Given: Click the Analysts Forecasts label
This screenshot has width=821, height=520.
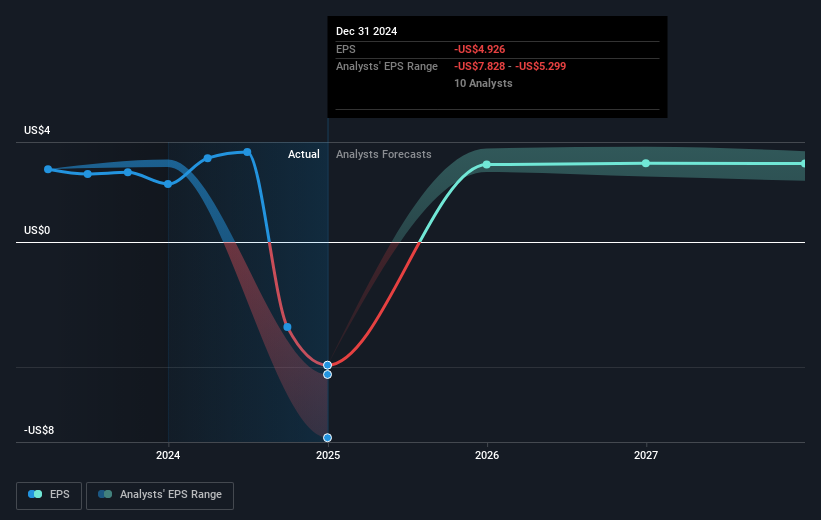Looking at the screenshot, I should (x=384, y=154).
